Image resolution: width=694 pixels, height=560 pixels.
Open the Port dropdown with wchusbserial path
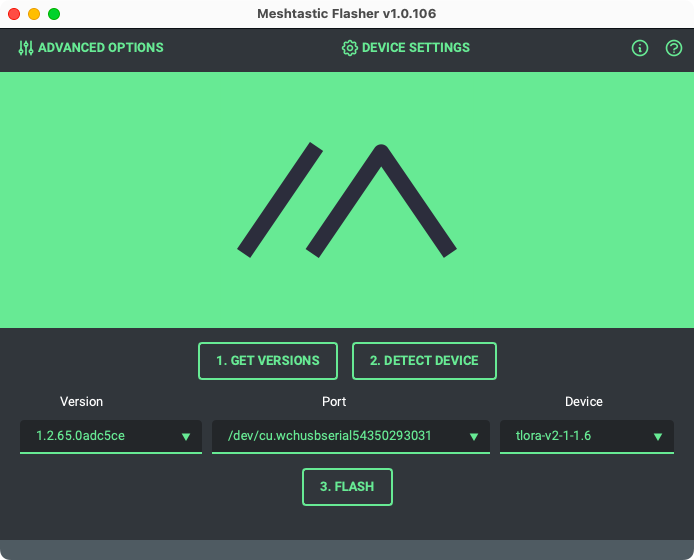coord(351,436)
